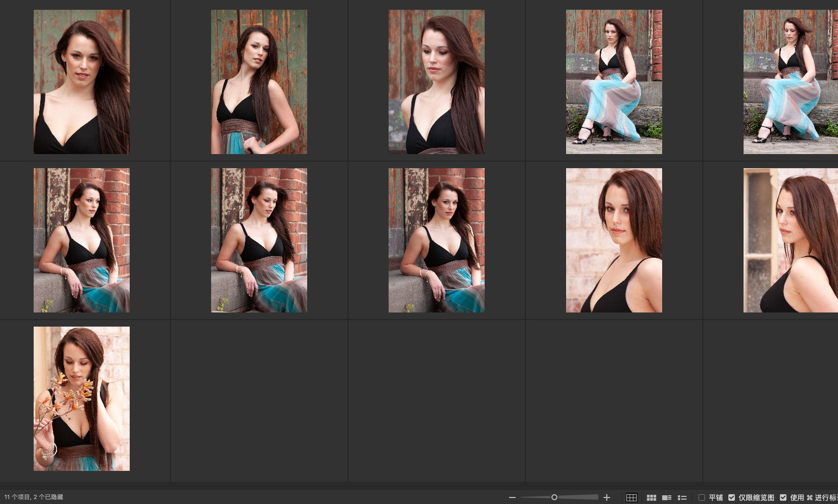The height and width of the screenshot is (504, 838).
Task: Switch to details view layout
Action: coord(667,497)
